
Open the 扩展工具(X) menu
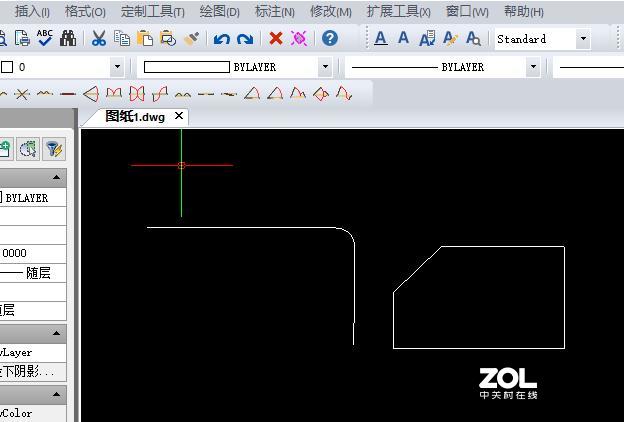coord(399,12)
